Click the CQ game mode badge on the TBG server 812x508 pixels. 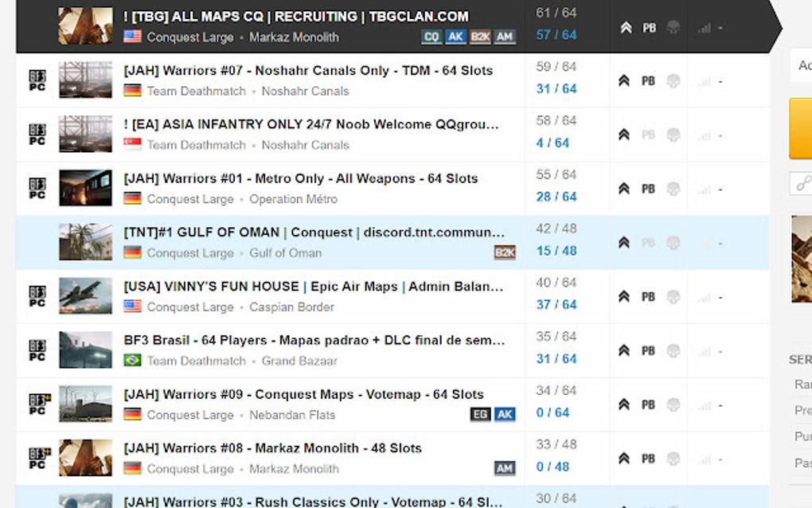pyautogui.click(x=432, y=37)
